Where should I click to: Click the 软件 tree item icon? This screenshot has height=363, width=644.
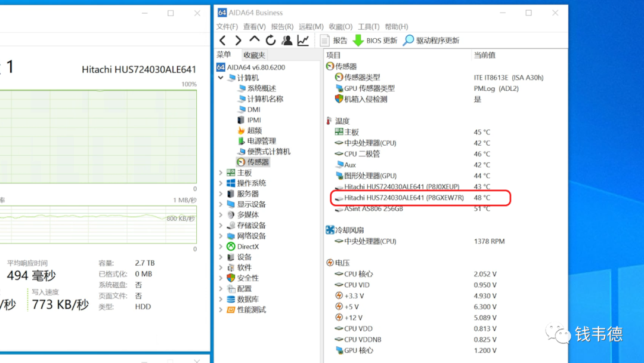(x=231, y=267)
